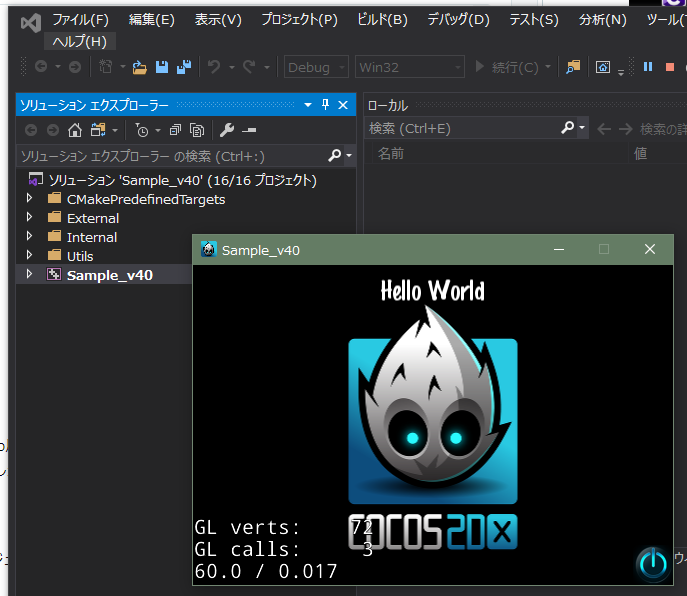
Task: Minimize the Sample_v40 window
Action: [559, 250]
